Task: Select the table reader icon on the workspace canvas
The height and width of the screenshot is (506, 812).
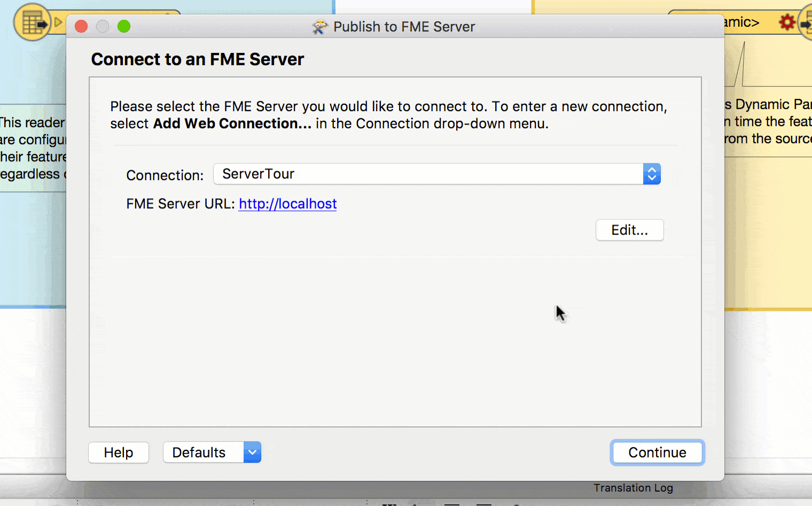Action: pos(32,22)
